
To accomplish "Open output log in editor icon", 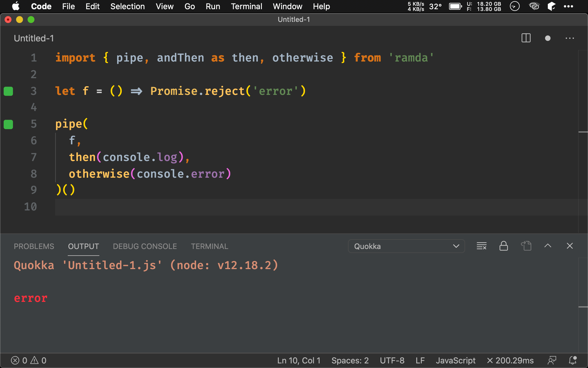I will coord(526,246).
